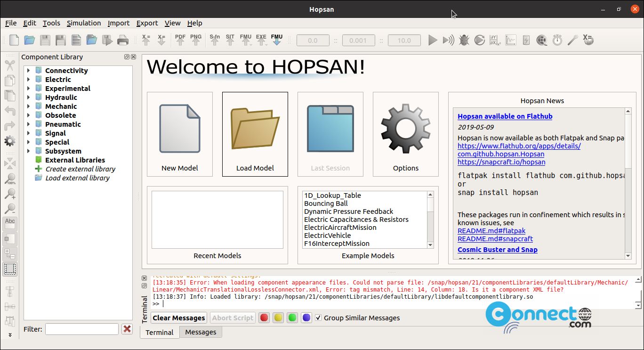Open the Export menu
The image size is (644, 350).
tap(147, 23)
